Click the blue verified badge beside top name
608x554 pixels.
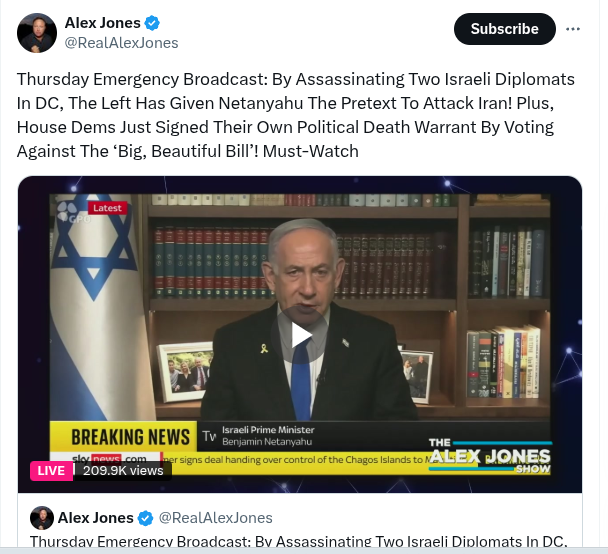(x=152, y=23)
